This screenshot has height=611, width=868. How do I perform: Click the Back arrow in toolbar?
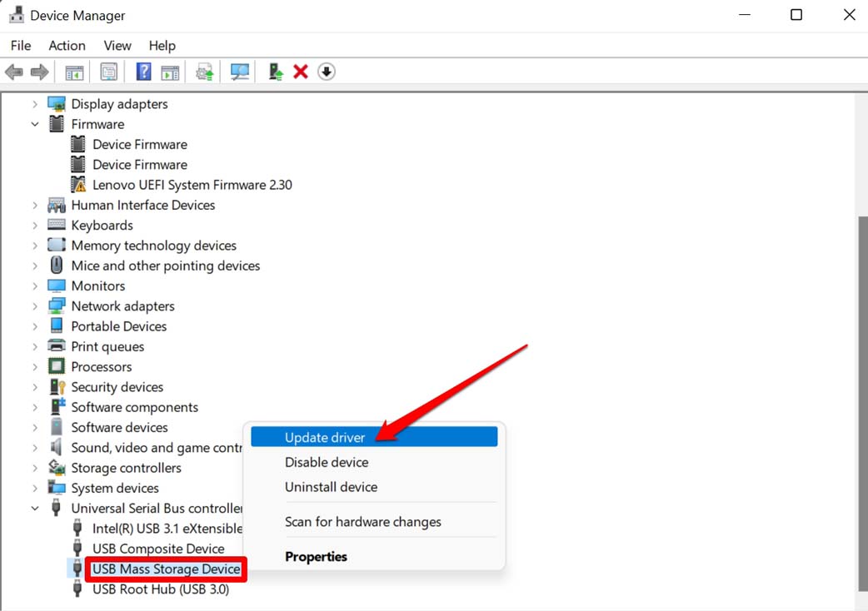[x=14, y=72]
